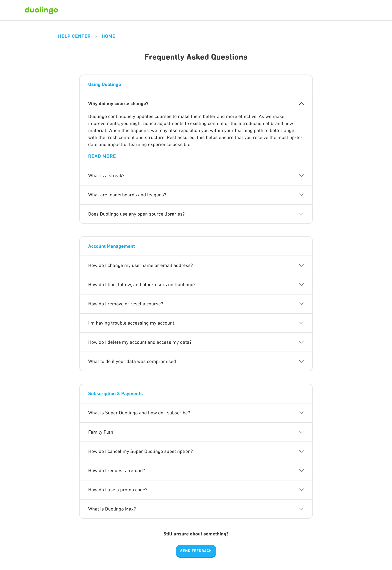
Task: Expand 'How do I change my username or email address?'
Action: (x=140, y=265)
